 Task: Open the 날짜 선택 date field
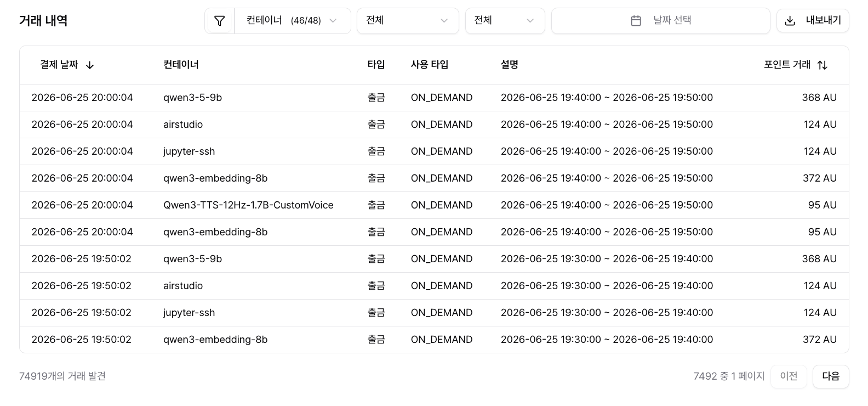(660, 21)
